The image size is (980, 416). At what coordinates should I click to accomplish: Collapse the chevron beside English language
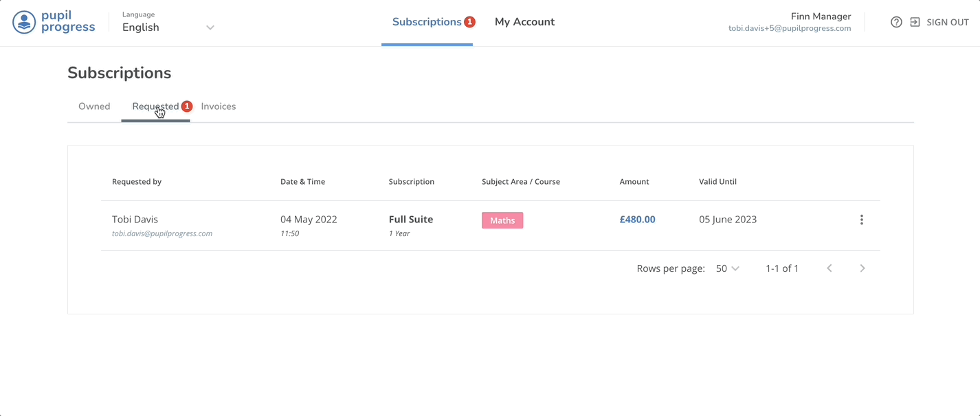(x=210, y=26)
